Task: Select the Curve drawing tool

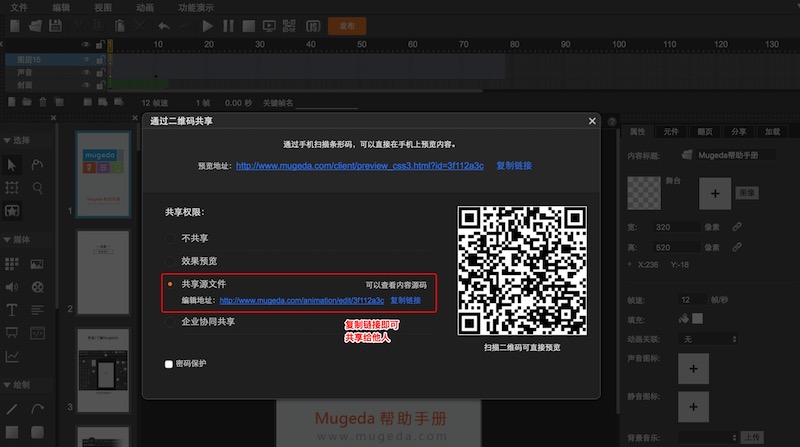Action: [x=37, y=409]
